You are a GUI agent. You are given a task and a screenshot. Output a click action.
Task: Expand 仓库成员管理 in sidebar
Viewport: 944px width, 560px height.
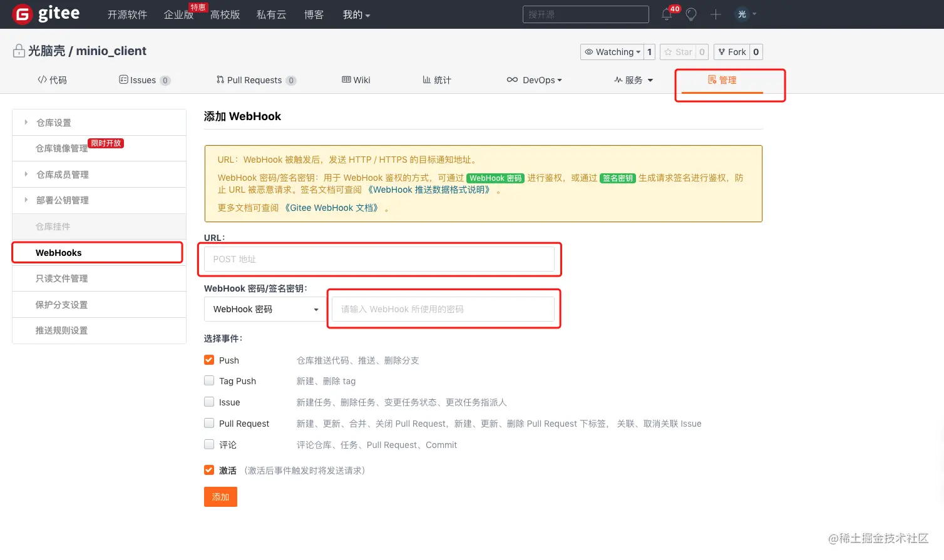100,175
